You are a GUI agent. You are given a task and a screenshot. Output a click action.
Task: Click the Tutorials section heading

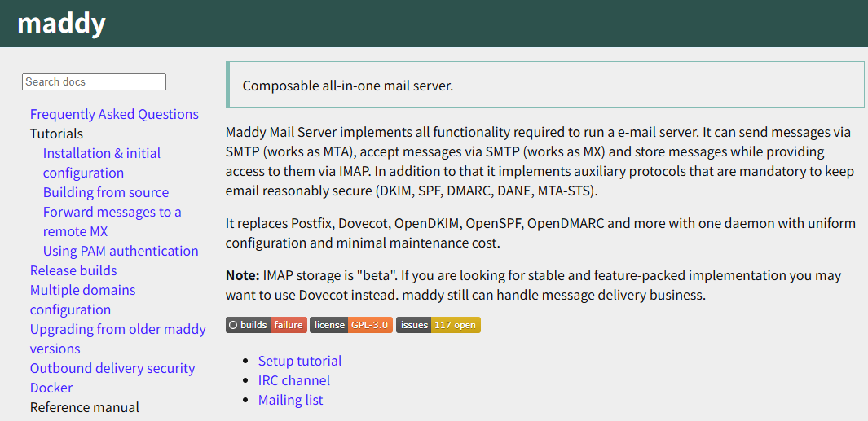(x=56, y=134)
